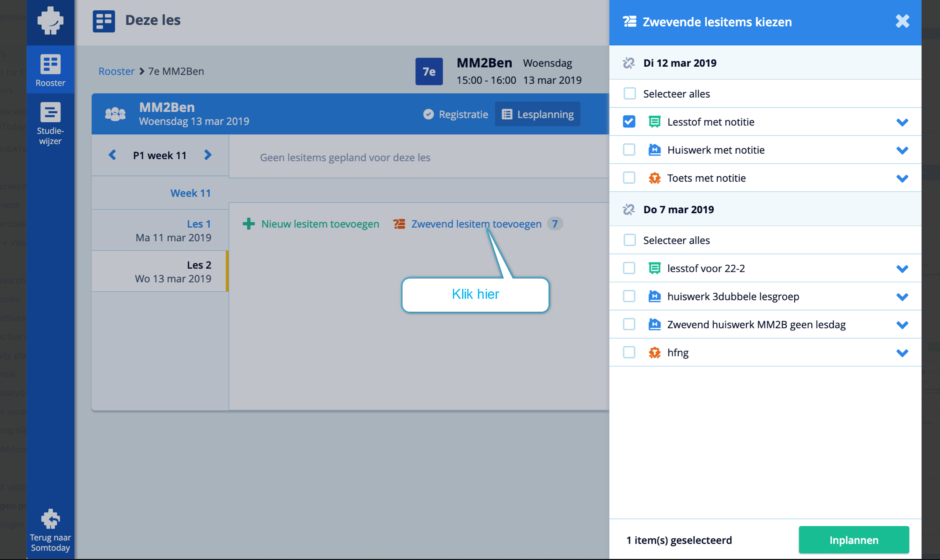The image size is (940, 560).
Task: Close the Zwevende lesitems kiezen panel
Action: point(902,21)
